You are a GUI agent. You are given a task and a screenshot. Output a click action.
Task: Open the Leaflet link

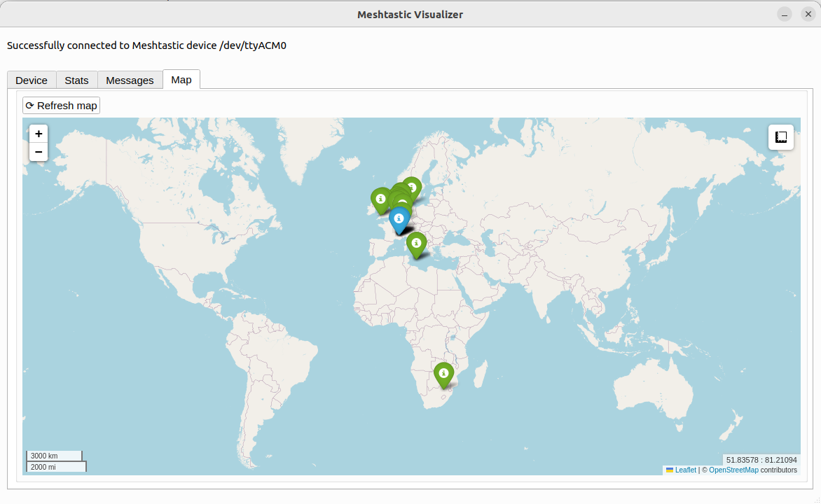tap(685, 470)
